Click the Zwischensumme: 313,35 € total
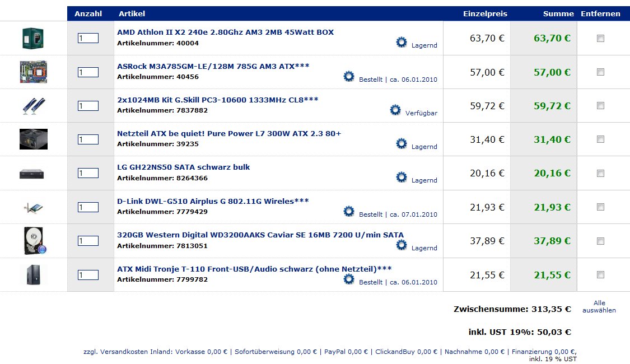Viewport: 630px width, 364px height. pyautogui.click(x=512, y=309)
